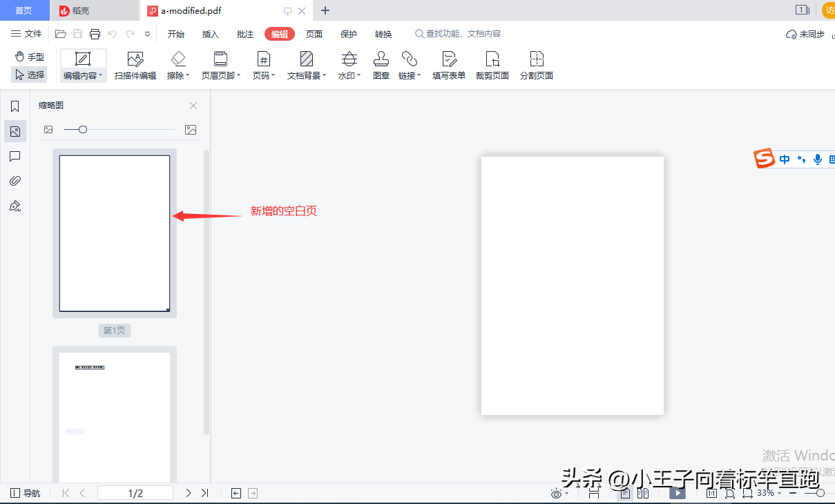Select the 选择 cursor tool

tap(29, 75)
